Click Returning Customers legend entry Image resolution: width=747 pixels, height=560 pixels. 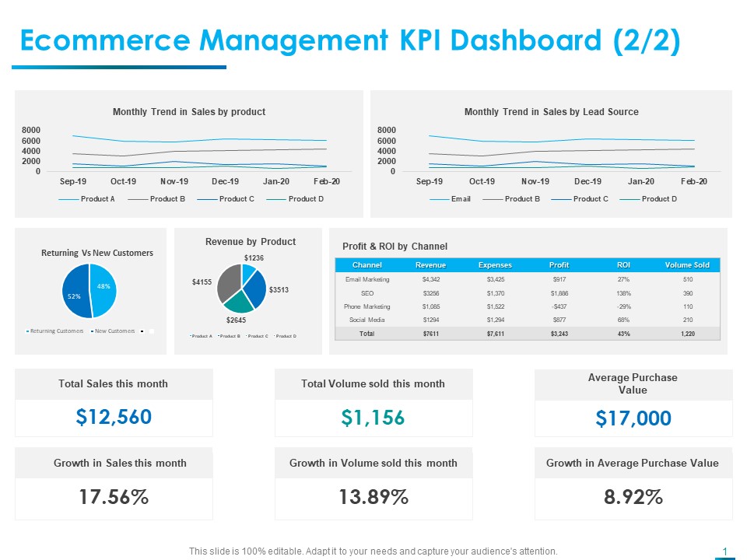[x=54, y=331]
